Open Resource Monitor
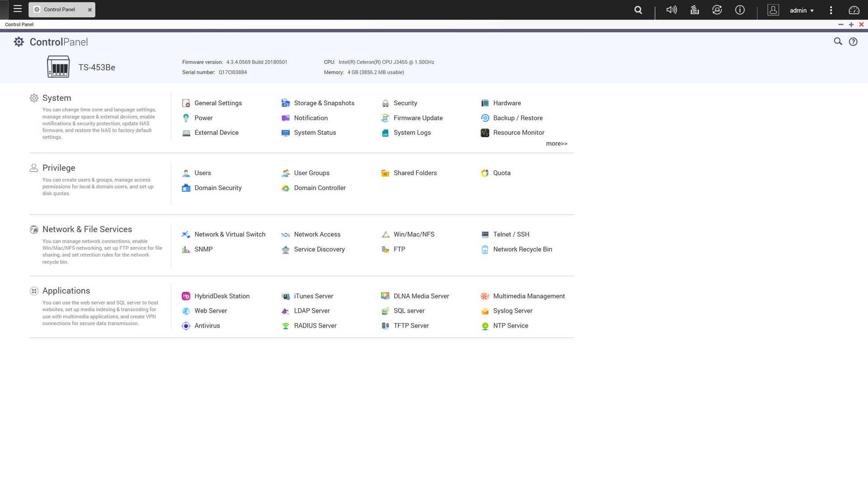Screen dimensions: 868x486 pyautogui.click(x=513, y=133)
